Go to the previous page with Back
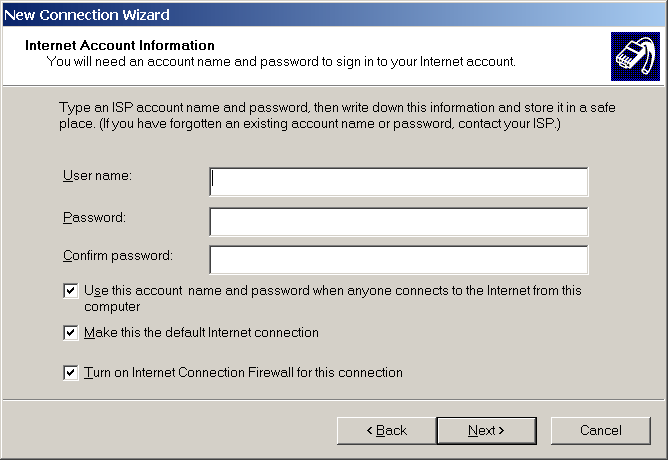This screenshot has height=460, width=668. 384,430
